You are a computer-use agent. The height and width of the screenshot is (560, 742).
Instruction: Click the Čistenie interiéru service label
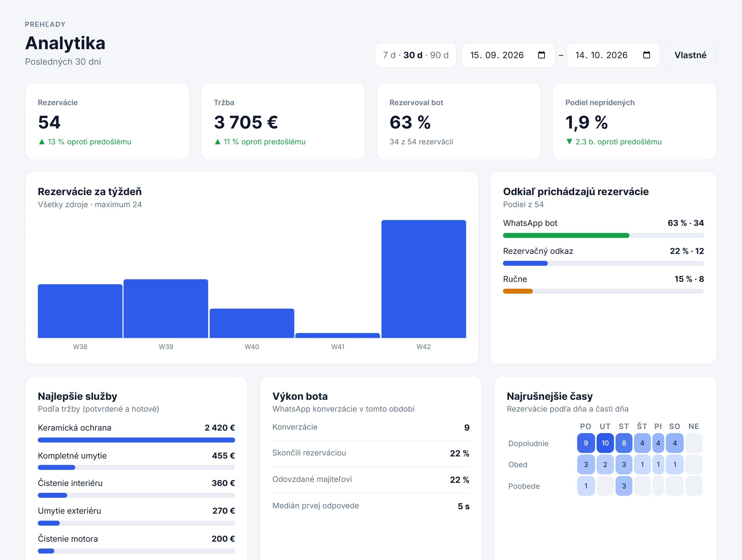tap(70, 483)
